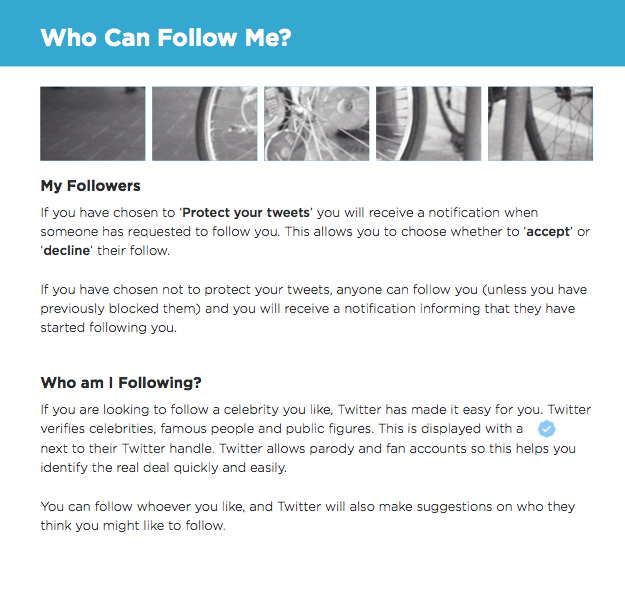Select the second thumbnail with curved wheel

(x=205, y=123)
